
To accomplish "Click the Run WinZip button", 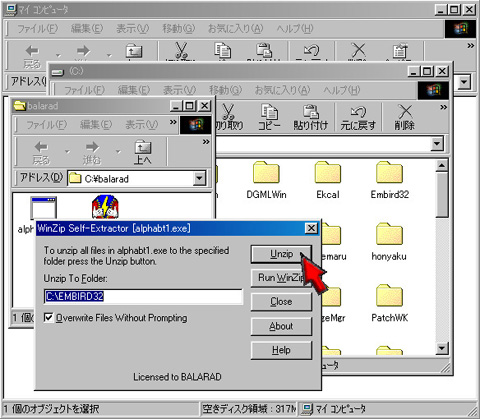I will pos(281,278).
